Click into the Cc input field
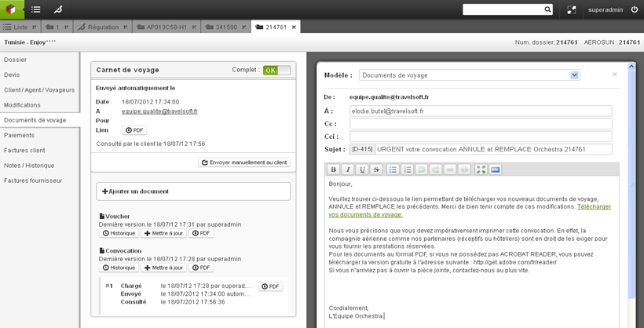The width and height of the screenshot is (644, 328). [x=480, y=124]
